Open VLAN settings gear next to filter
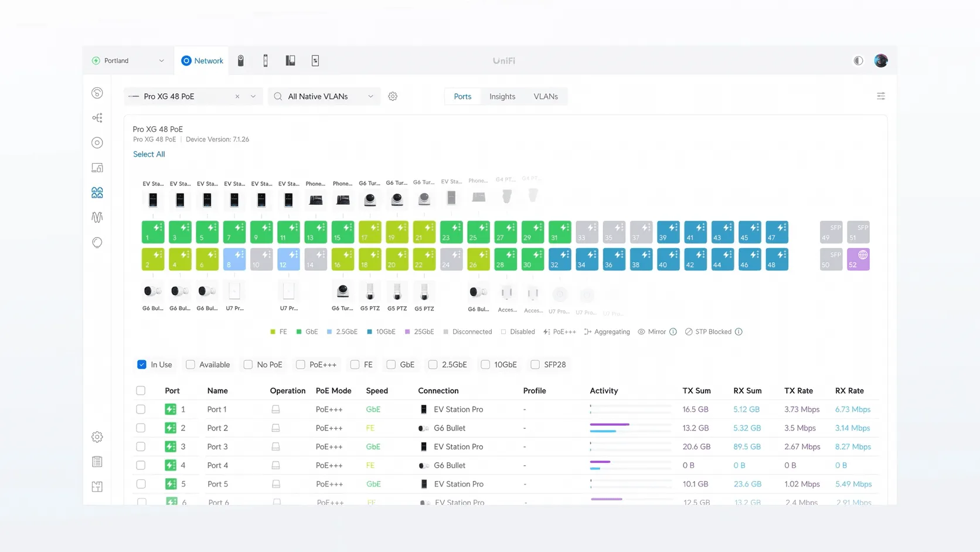The width and height of the screenshot is (980, 552). (393, 96)
